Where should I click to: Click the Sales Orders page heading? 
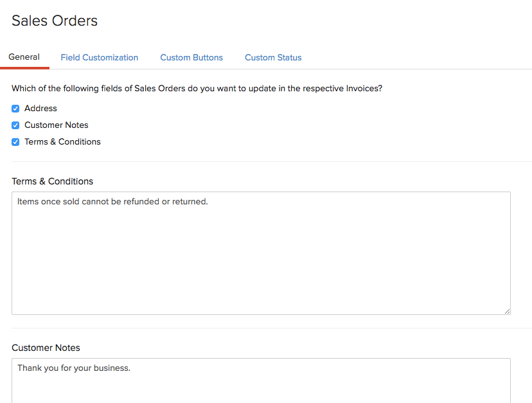coord(54,21)
